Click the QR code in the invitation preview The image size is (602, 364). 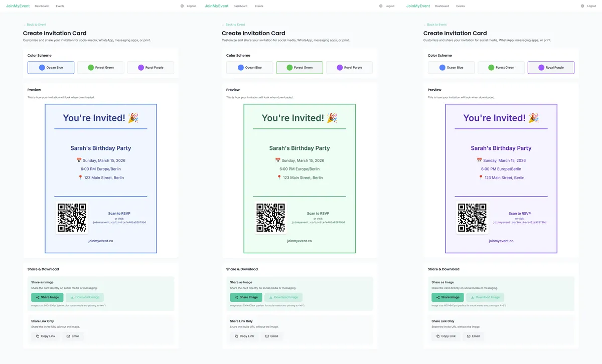coord(72,217)
